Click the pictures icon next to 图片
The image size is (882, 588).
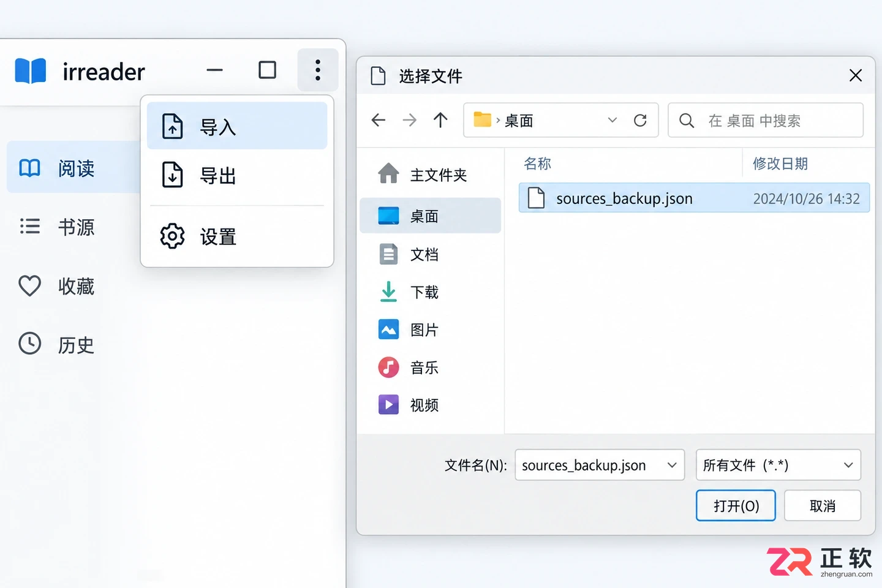tap(388, 330)
